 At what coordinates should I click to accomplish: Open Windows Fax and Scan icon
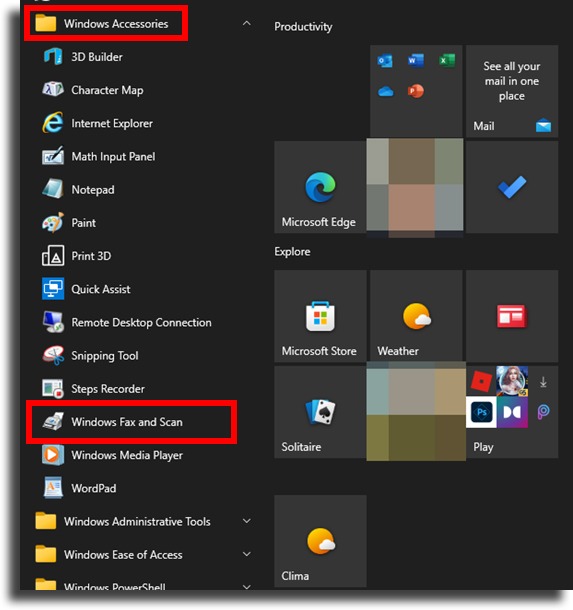[x=53, y=422]
